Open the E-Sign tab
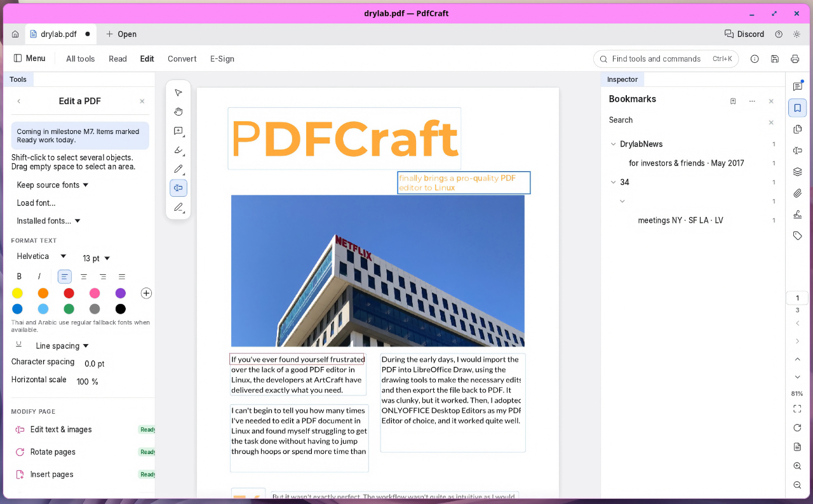 pos(222,59)
